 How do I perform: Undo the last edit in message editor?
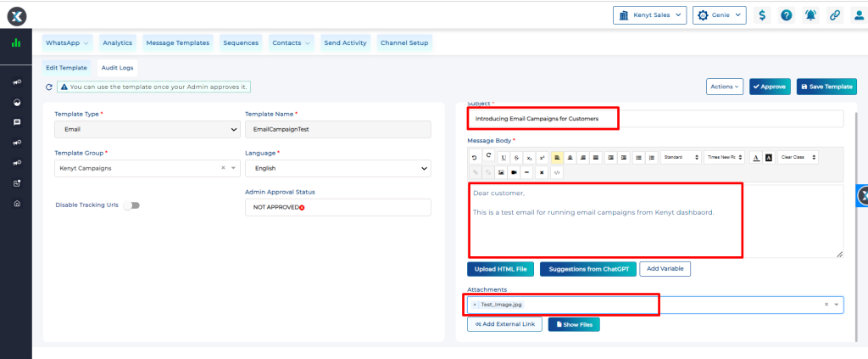point(475,157)
